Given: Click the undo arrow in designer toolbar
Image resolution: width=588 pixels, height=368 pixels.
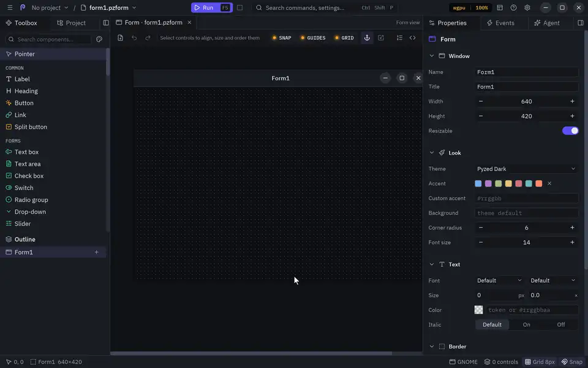Looking at the screenshot, I should (x=134, y=37).
